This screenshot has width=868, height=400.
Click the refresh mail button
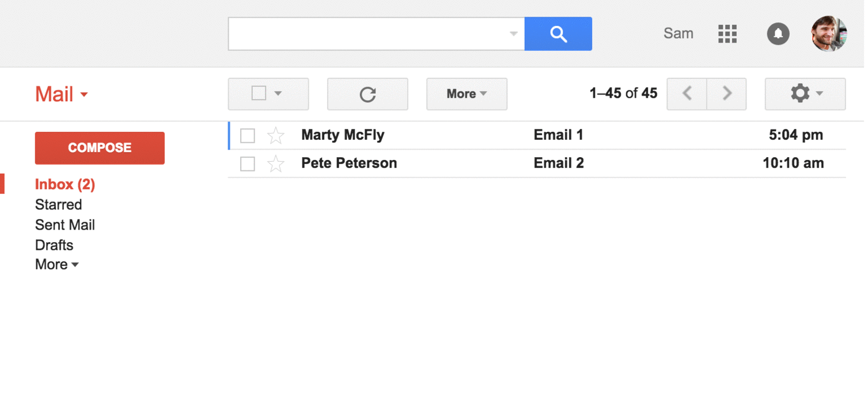click(367, 94)
